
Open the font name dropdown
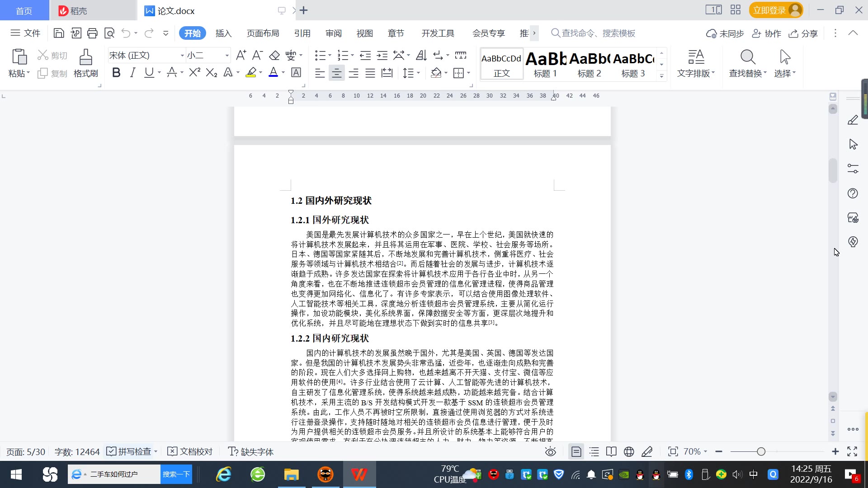pos(182,56)
